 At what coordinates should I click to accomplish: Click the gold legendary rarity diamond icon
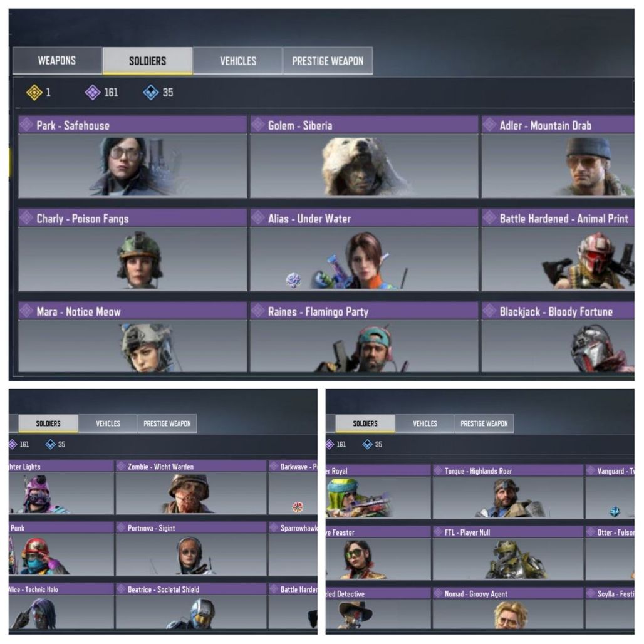34,93
